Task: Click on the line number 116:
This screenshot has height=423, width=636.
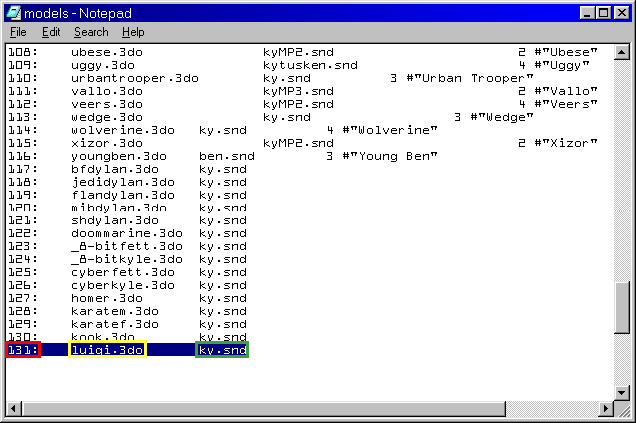Action: click(23, 156)
